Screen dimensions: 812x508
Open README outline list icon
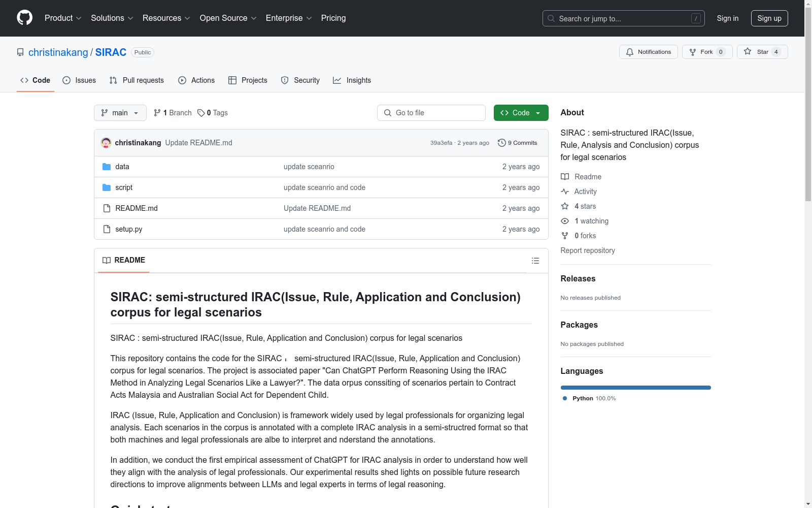click(x=535, y=261)
